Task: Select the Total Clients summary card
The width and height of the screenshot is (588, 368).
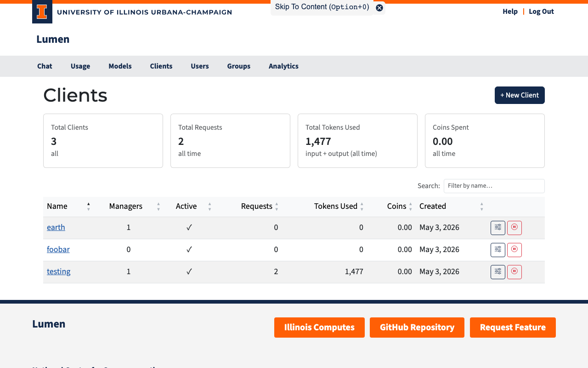Action: coord(103,141)
